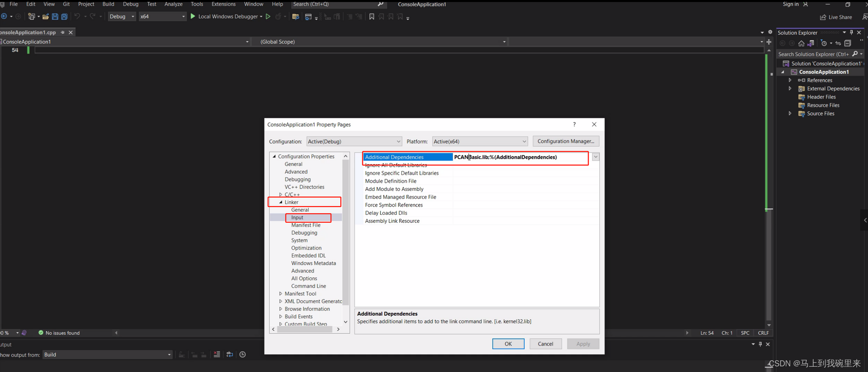Toggle the bookmark icon in toolbar

[x=372, y=16]
